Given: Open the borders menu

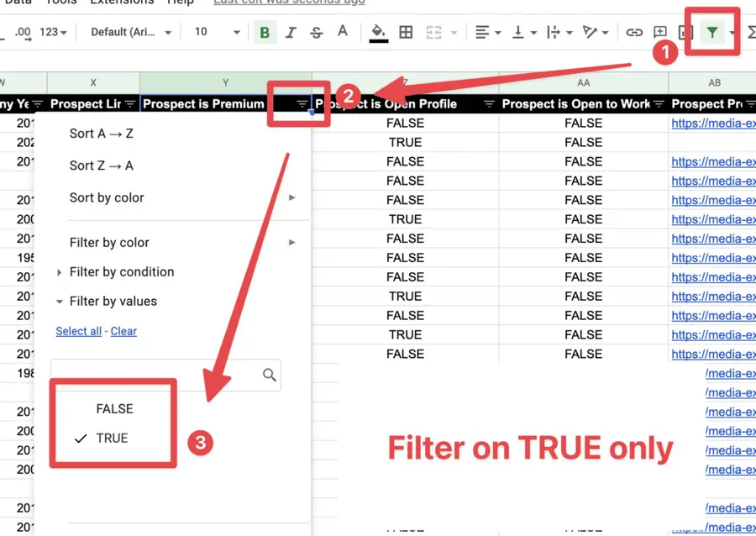Looking at the screenshot, I should (405, 32).
